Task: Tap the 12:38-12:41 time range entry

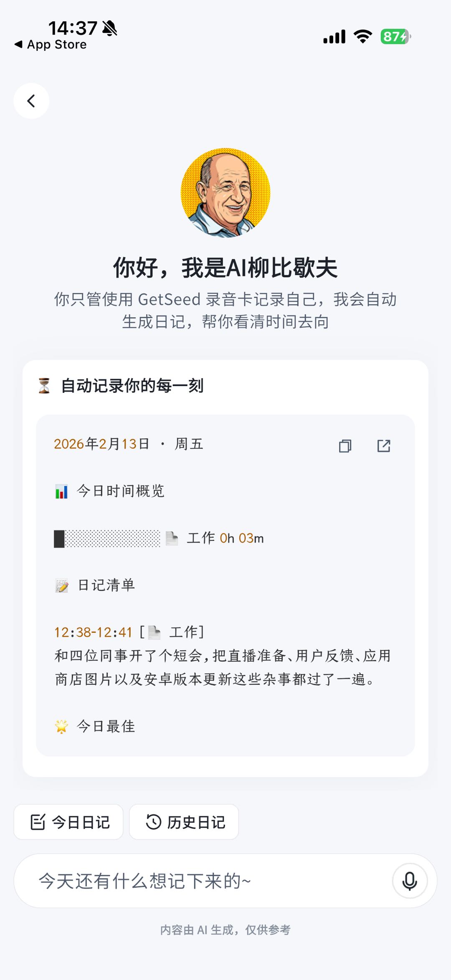Action: [x=93, y=632]
